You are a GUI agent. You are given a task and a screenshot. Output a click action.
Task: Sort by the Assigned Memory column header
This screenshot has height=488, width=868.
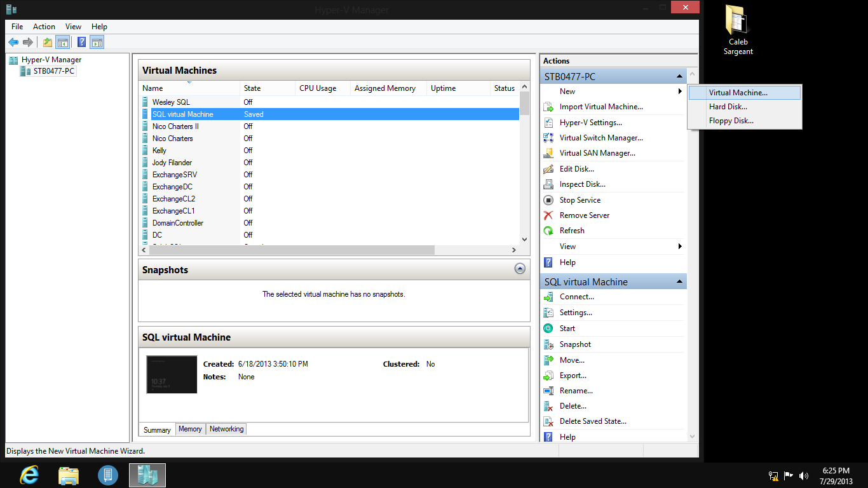click(389, 88)
